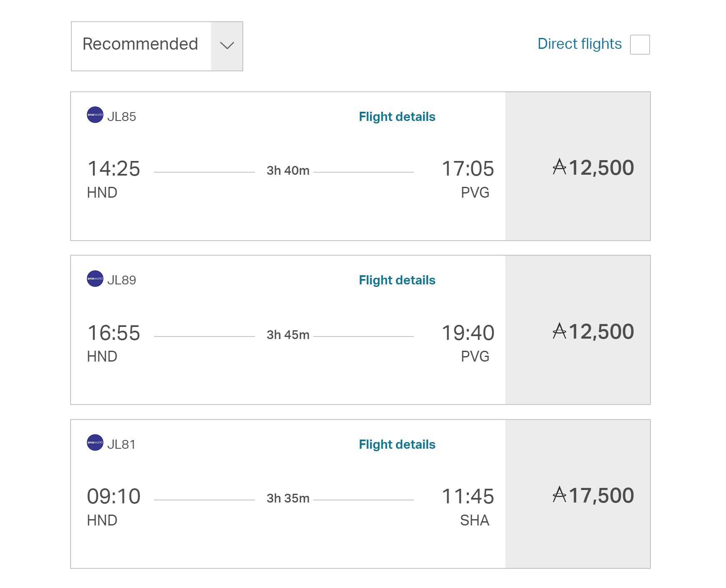Open Flight details for JL85

point(397,117)
